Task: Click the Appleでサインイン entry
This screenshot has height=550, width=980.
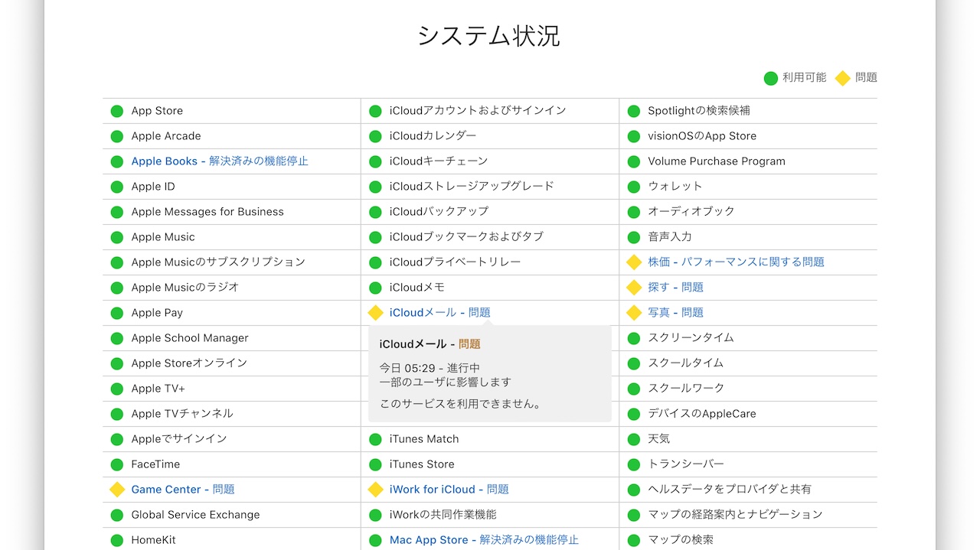Action: click(x=179, y=439)
